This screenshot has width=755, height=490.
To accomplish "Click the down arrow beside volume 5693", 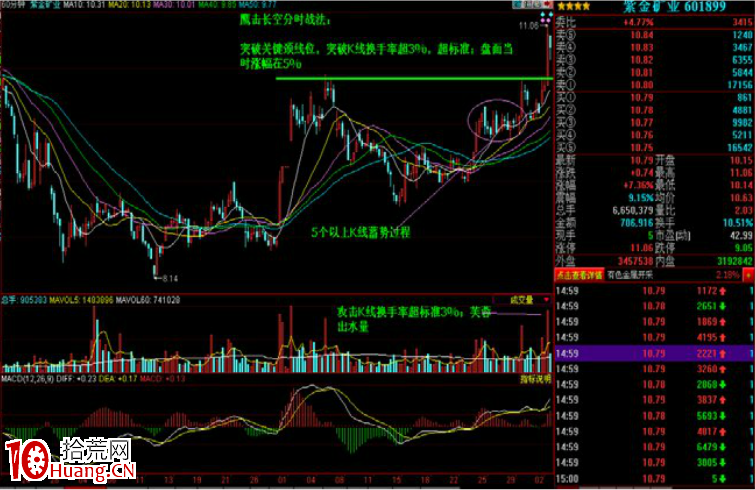I will [722, 415].
